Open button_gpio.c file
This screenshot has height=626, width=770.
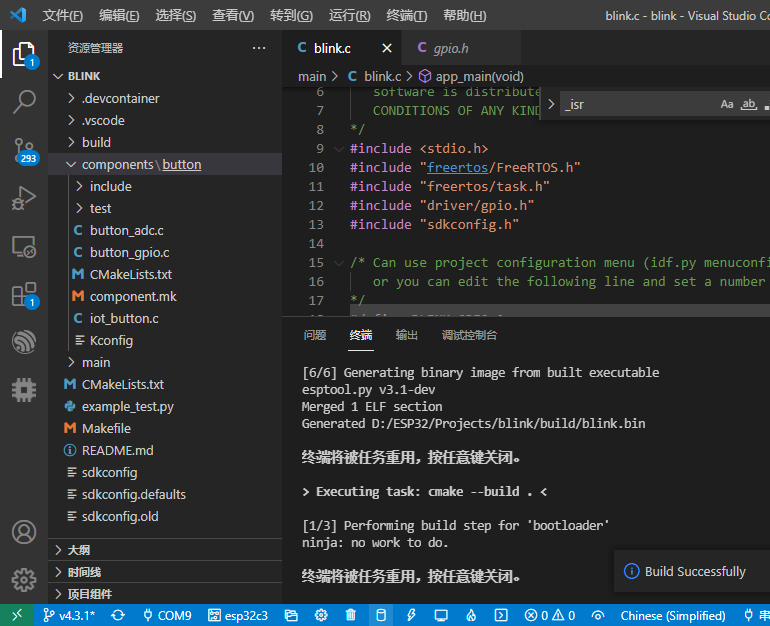point(165,252)
